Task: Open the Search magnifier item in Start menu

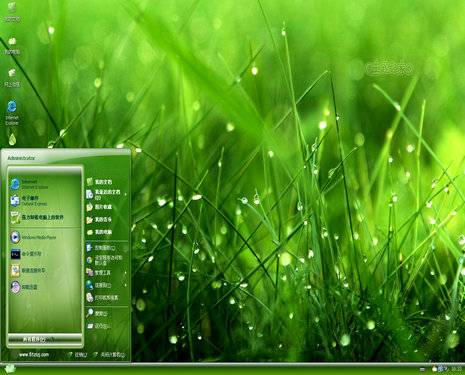Action: [97, 313]
